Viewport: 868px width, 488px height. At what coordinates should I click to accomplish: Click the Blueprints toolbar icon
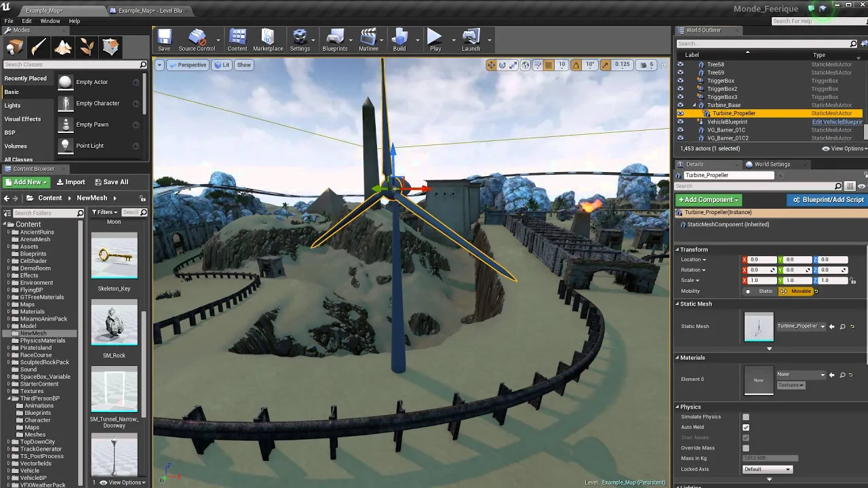tap(335, 40)
